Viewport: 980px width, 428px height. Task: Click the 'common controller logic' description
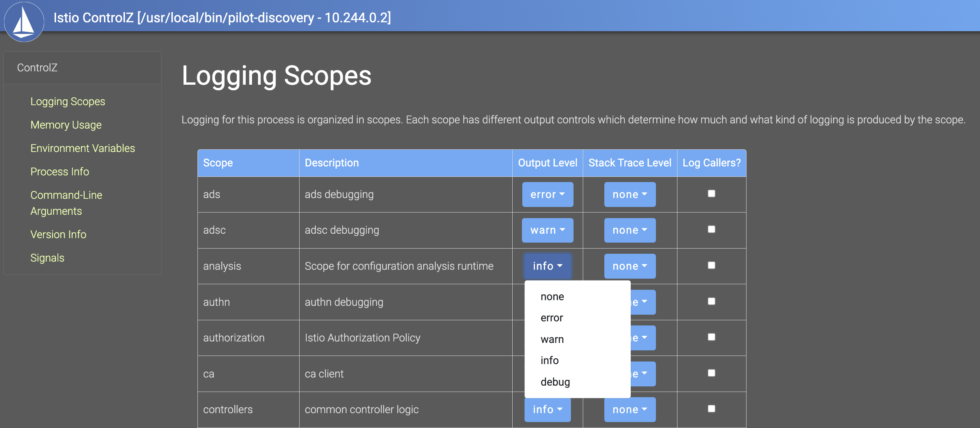coord(362,409)
